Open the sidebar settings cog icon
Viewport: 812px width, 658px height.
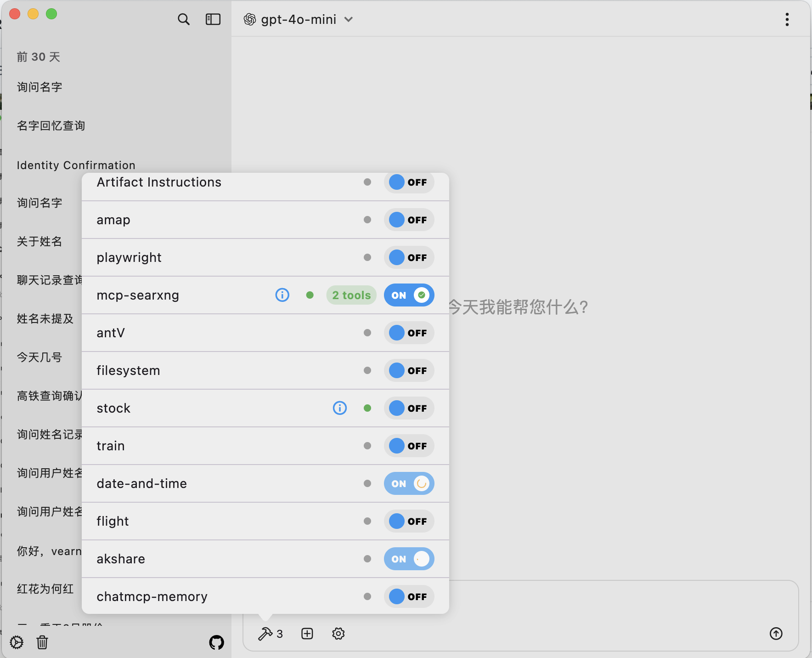point(17,642)
